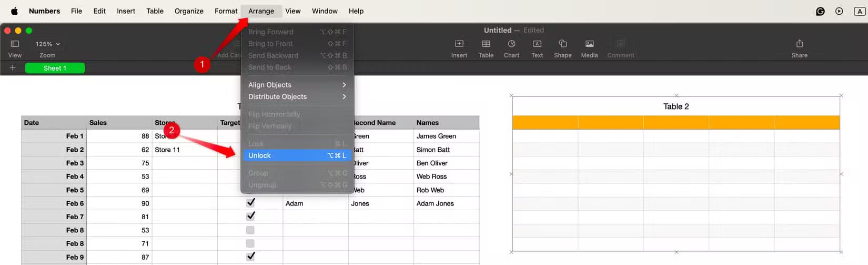The width and height of the screenshot is (868, 265).
Task: Click the input source A icon
Action: tap(860, 11)
